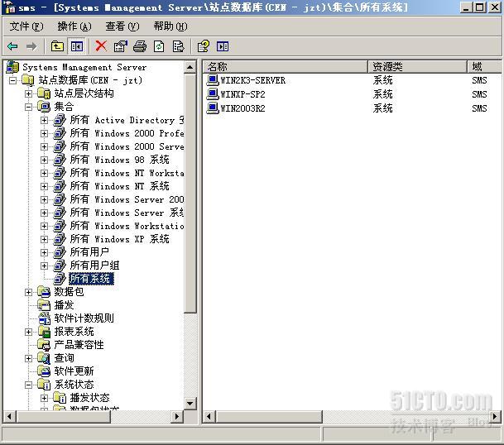Expand the 所有用户组 node
The image size is (504, 445).
[x=45, y=266]
